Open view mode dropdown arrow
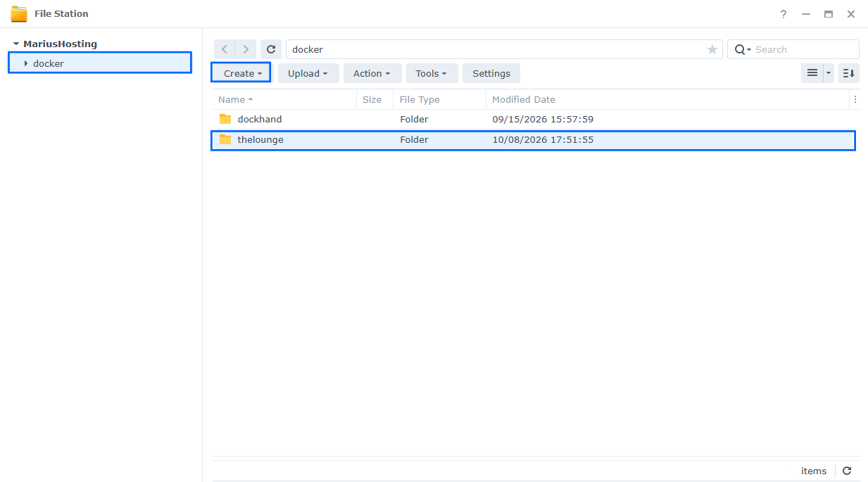The width and height of the screenshot is (868, 482). click(829, 73)
